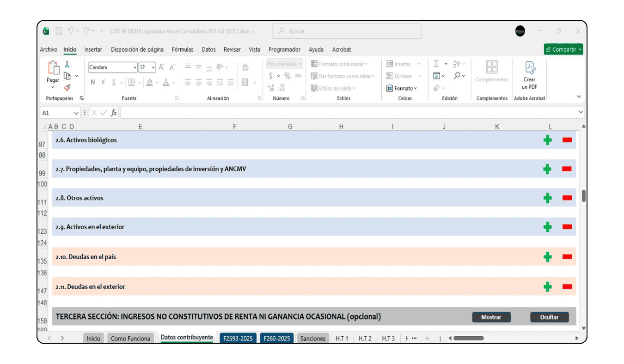Open the Candara font dropdown
The height and width of the screenshot is (364, 624).
tap(134, 67)
